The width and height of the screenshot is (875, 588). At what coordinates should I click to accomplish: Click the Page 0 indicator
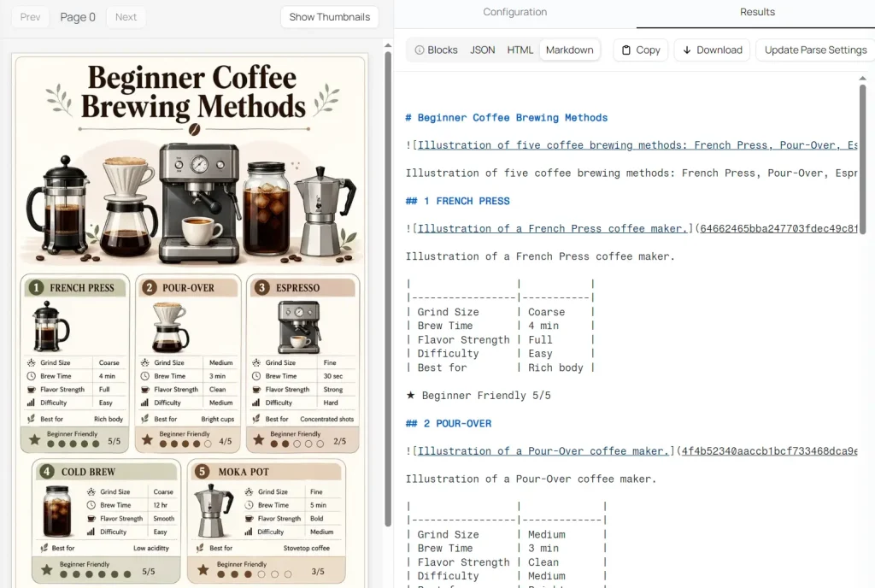point(78,16)
